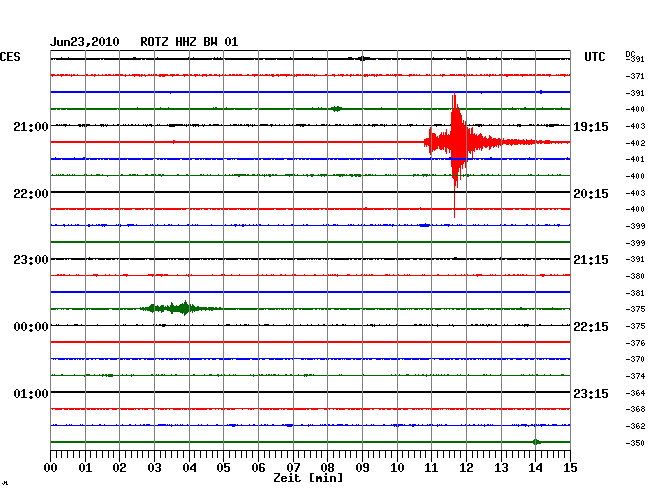
Task: Click the green tremor burst near minute 04
Action: [180, 308]
